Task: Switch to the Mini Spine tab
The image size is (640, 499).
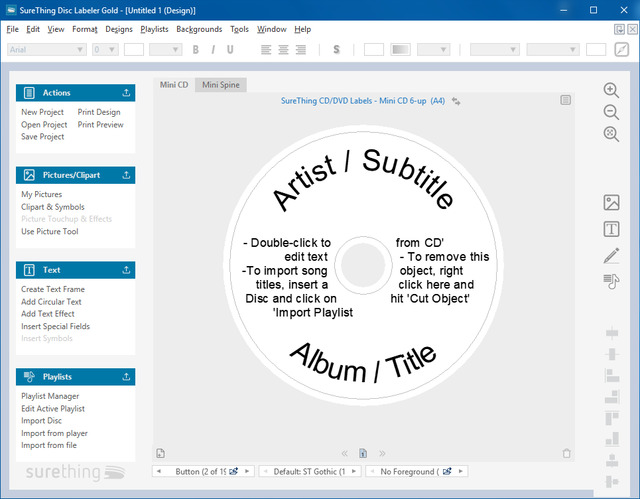Action: (220, 85)
